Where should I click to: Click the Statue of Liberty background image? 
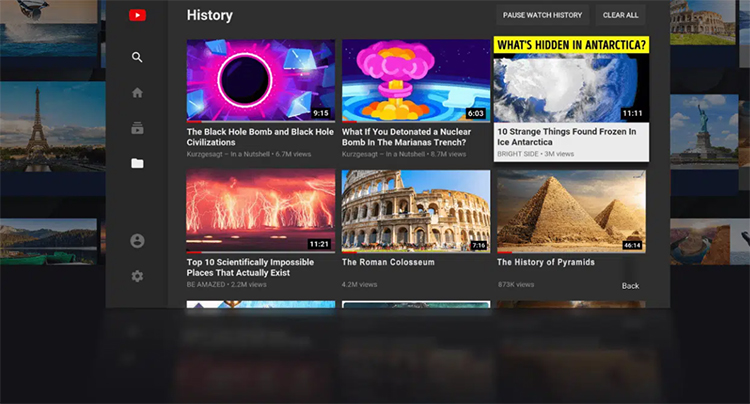click(x=704, y=131)
